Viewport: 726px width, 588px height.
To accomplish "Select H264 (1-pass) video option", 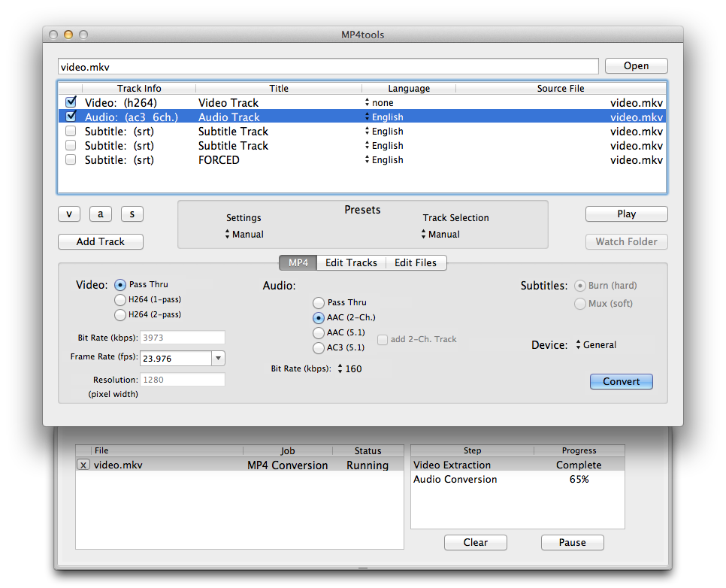I will (x=120, y=300).
